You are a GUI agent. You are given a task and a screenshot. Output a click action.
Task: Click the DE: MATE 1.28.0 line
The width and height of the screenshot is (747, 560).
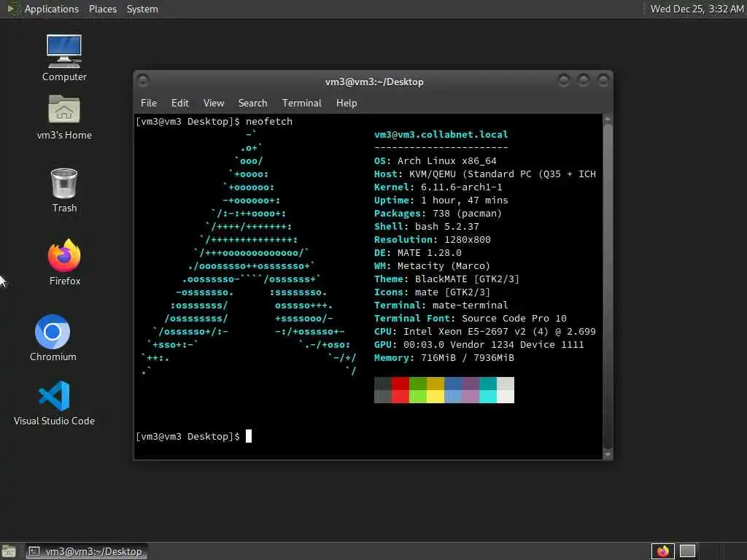point(418,253)
